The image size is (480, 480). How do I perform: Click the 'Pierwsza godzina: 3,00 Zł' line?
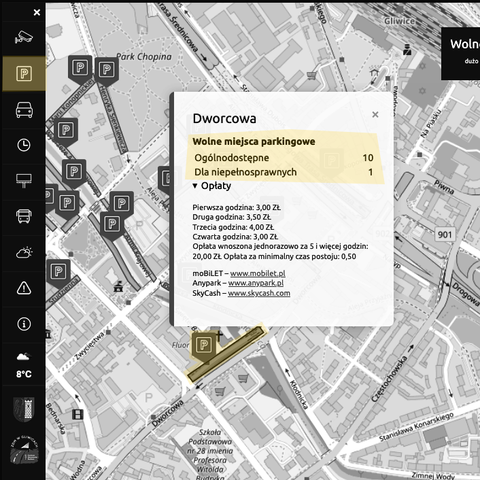click(x=237, y=207)
